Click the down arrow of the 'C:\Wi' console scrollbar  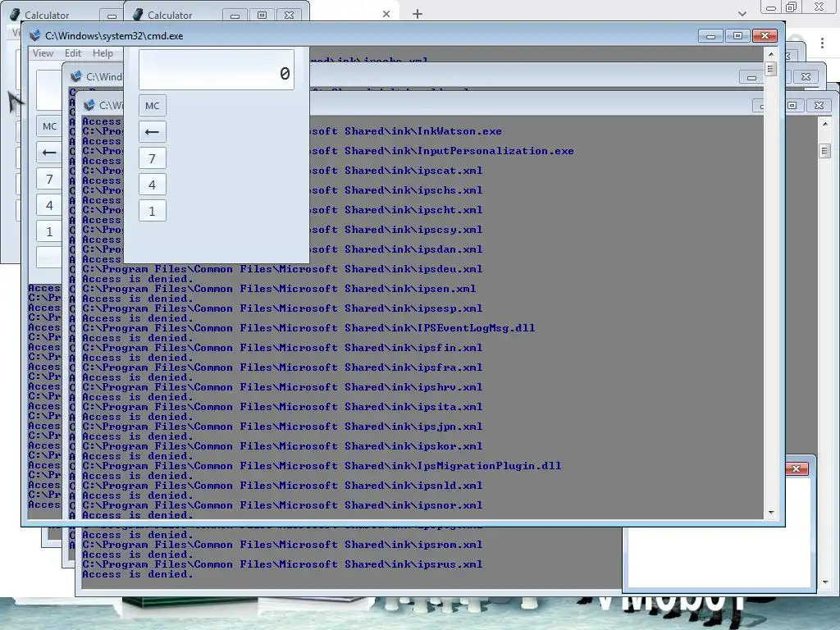[x=825, y=582]
